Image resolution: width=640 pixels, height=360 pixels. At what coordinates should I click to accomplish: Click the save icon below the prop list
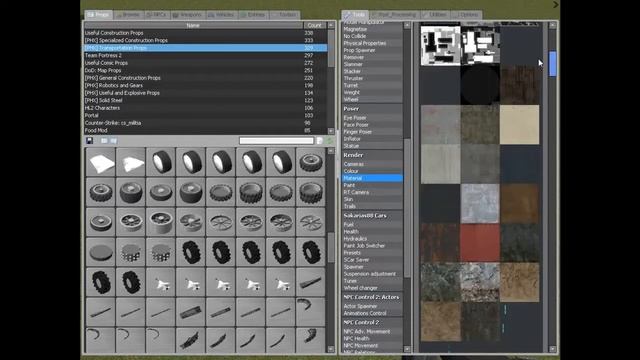[89, 141]
